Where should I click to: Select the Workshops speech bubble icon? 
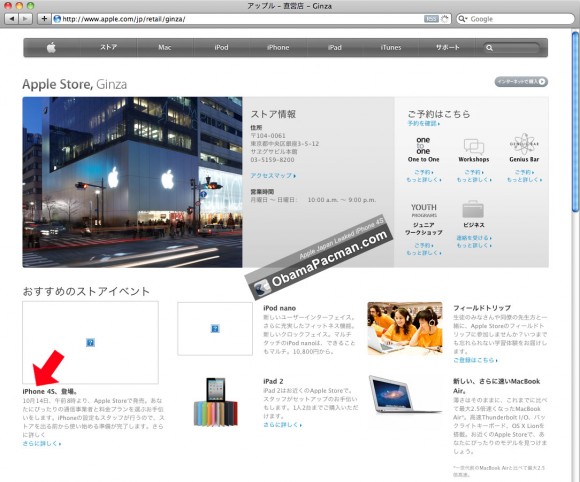[x=474, y=146]
